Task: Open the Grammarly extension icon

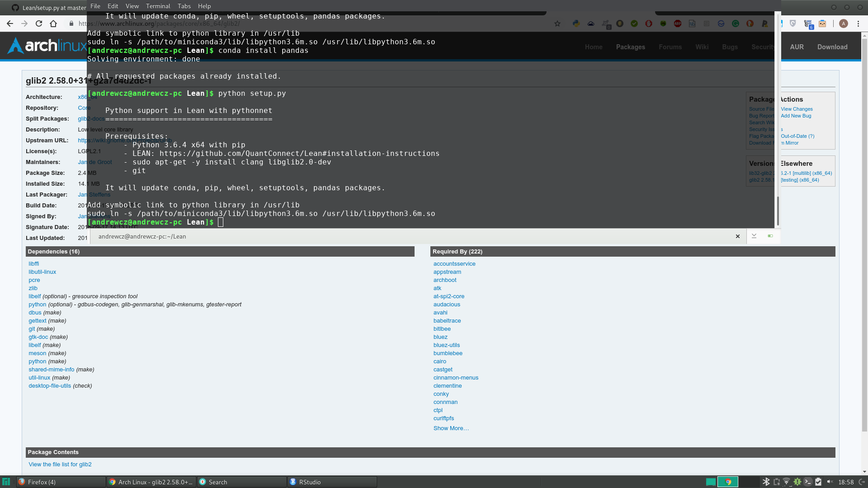Action: point(736,23)
